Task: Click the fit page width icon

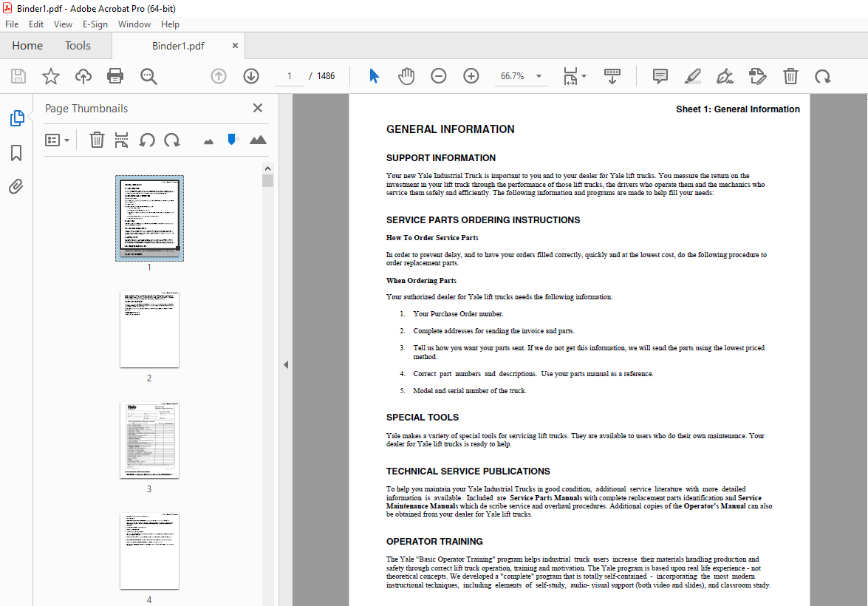Action: point(570,76)
